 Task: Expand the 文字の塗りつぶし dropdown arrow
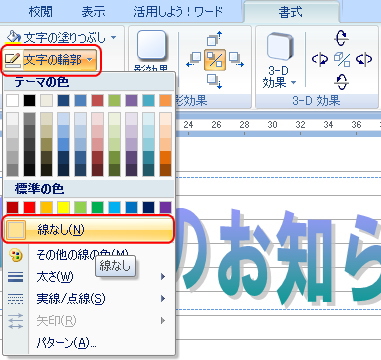tap(114, 37)
